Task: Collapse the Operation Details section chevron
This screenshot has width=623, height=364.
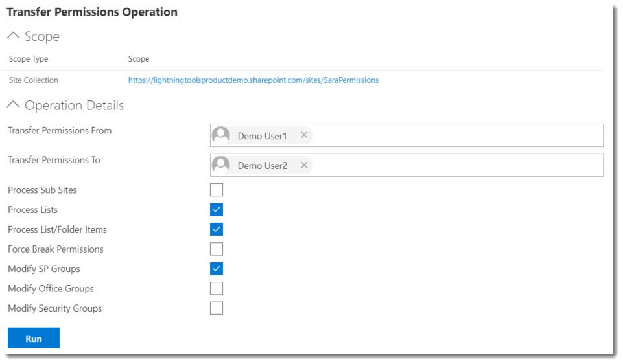Action: click(x=13, y=104)
